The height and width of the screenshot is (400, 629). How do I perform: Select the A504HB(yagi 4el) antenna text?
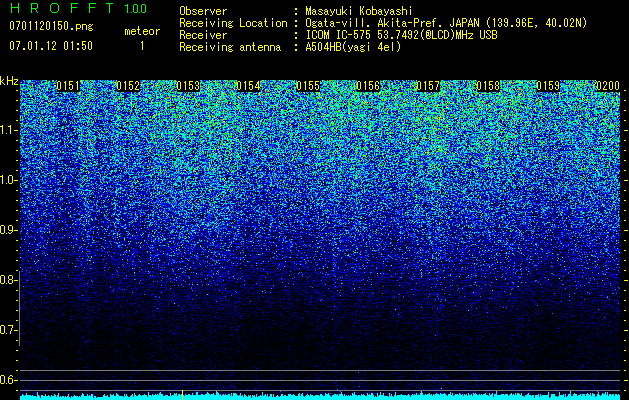click(353, 47)
